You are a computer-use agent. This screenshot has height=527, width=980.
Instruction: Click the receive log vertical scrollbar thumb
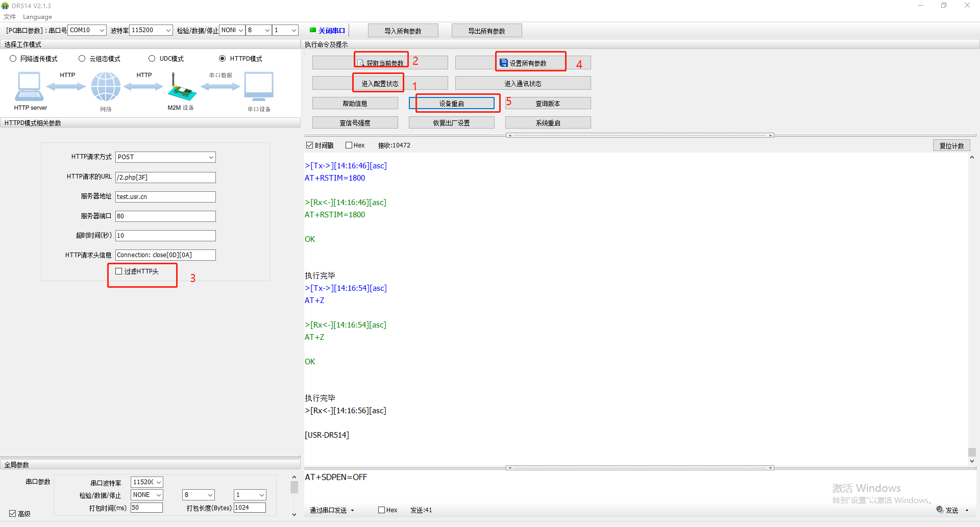[x=972, y=452]
